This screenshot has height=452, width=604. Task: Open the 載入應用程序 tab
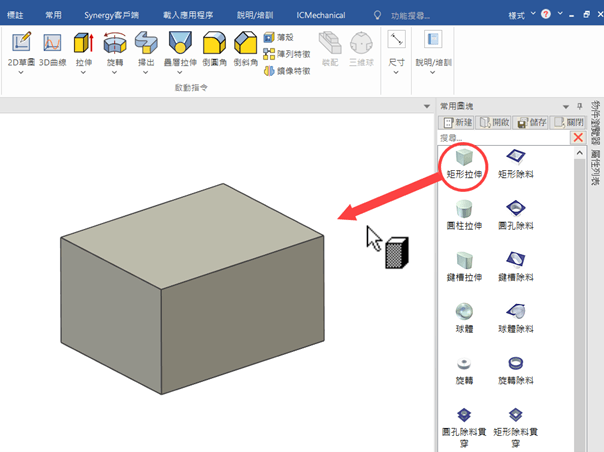click(188, 15)
